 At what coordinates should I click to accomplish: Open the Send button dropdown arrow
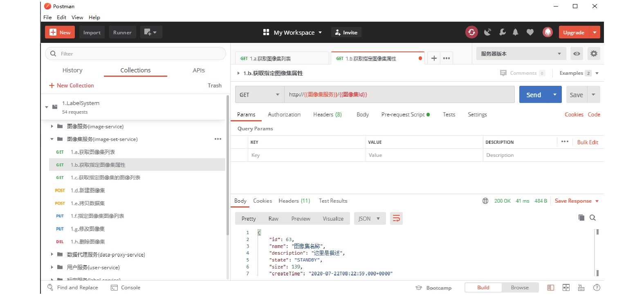555,94
